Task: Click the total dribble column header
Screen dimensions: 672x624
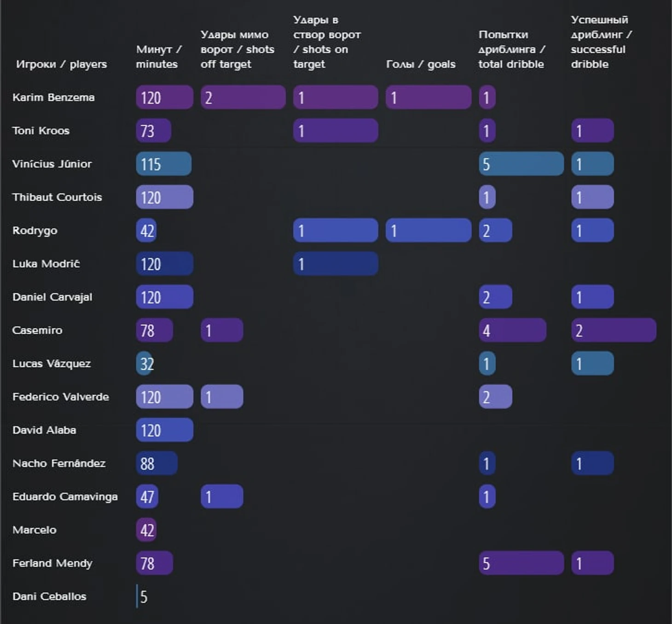Action: click(x=511, y=49)
